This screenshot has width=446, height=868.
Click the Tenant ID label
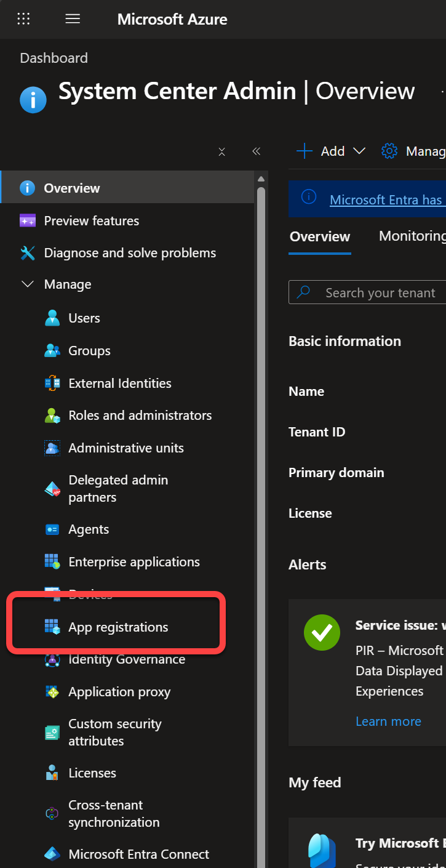pyautogui.click(x=317, y=432)
